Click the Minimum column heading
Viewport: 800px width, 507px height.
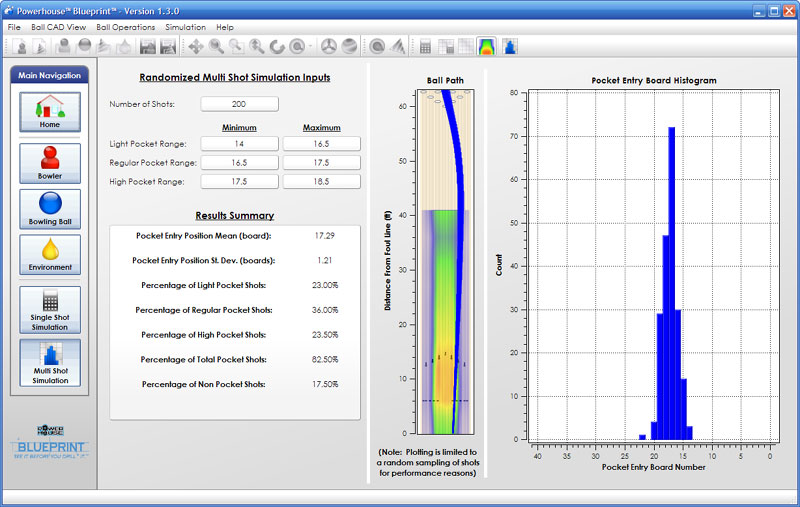pos(239,128)
